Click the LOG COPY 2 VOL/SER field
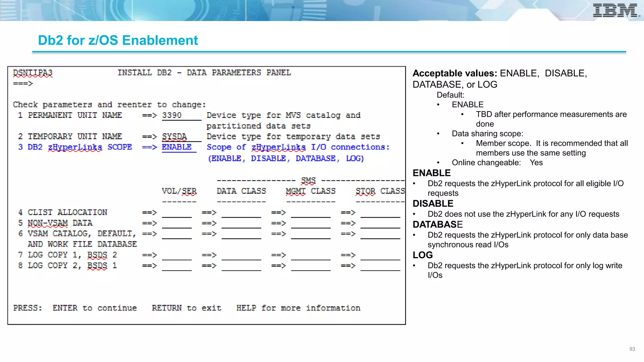 tap(177, 266)
